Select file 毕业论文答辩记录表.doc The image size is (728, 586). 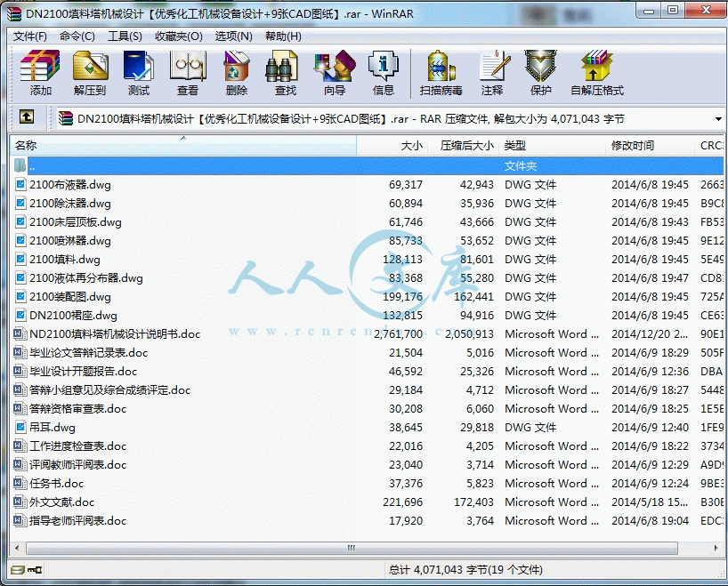click(88, 353)
